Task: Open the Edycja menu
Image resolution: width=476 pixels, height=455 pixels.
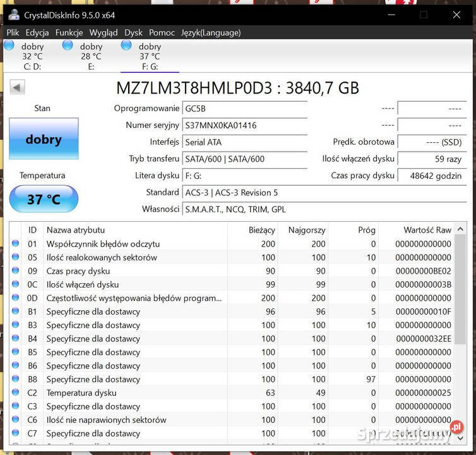Action: click(37, 32)
